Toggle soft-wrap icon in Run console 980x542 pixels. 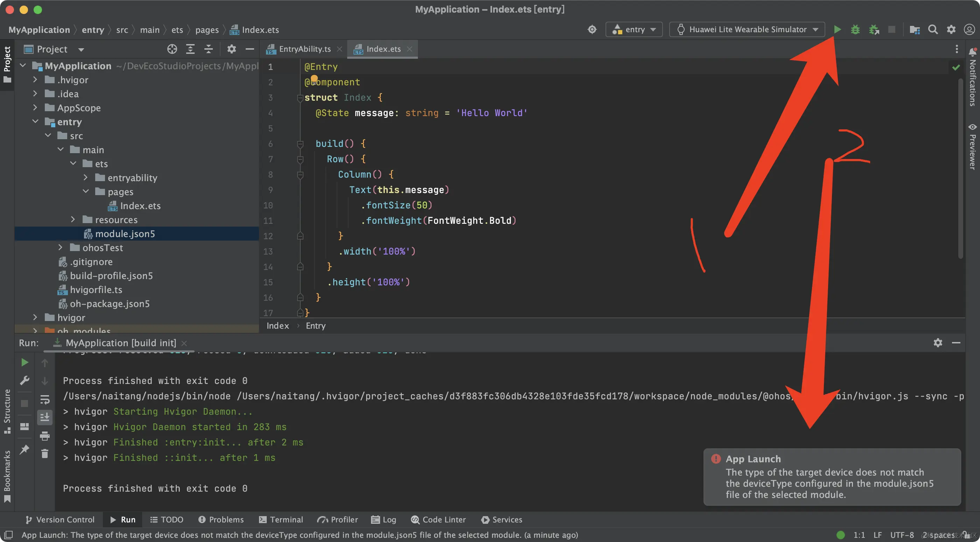[44, 399]
